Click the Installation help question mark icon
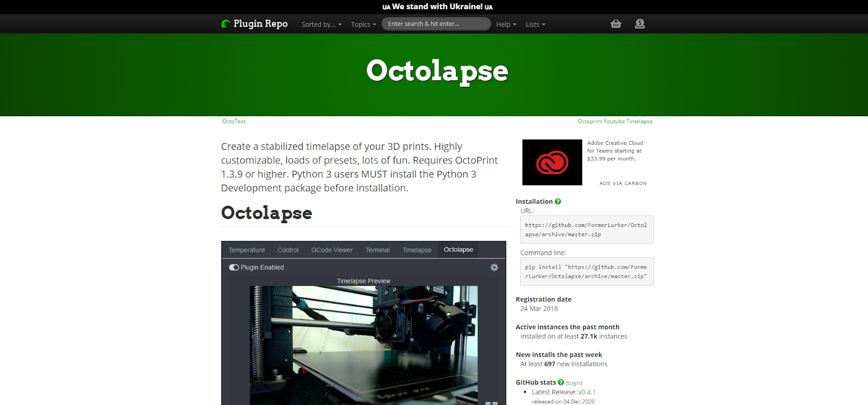This screenshot has height=405, width=868. coord(558,201)
